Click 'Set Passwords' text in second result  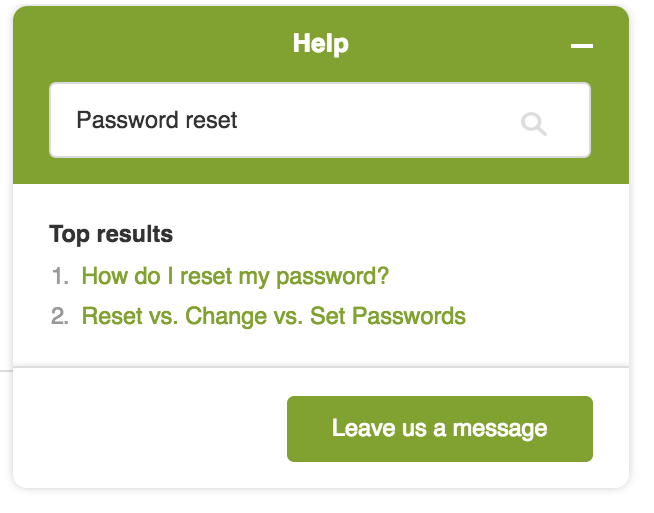388,316
